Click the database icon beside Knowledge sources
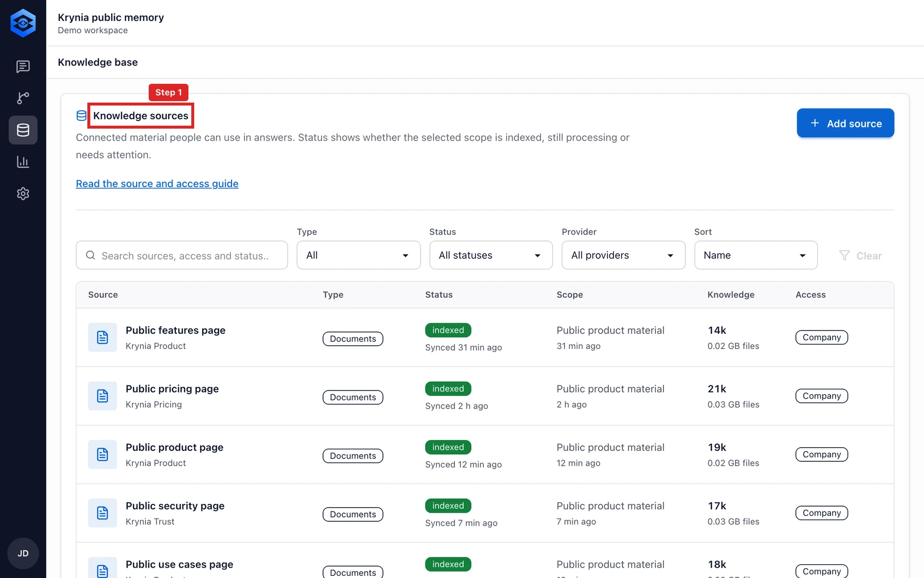924x578 pixels. (x=81, y=116)
